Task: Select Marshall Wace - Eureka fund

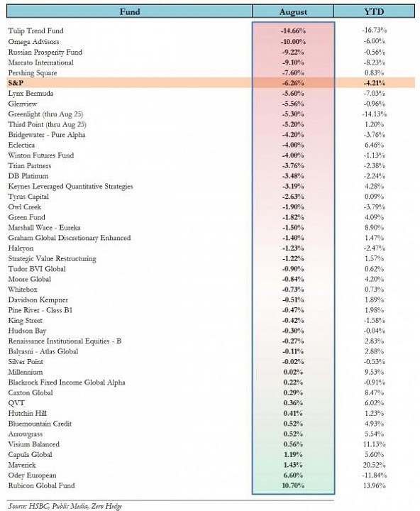Action: pos(44,228)
